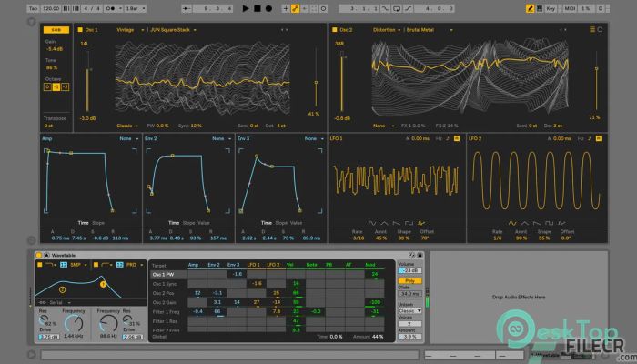Open the Unison Classic dropdown
Viewport: 637px width, 364px height.
(409, 311)
